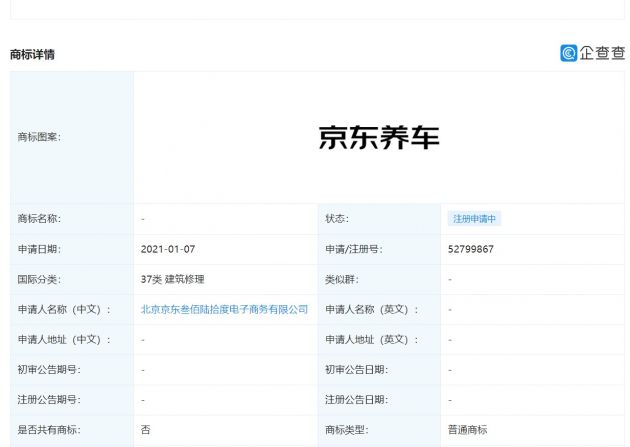The image size is (630, 447).
Task: Select the 状态 label
Action: coord(337,218)
